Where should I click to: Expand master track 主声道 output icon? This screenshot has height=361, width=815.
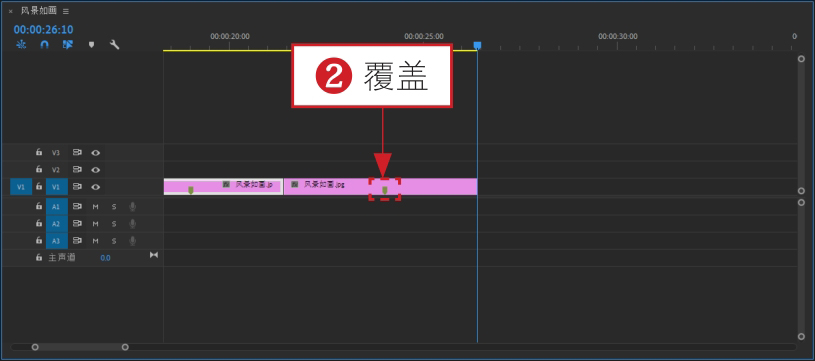tap(154, 255)
